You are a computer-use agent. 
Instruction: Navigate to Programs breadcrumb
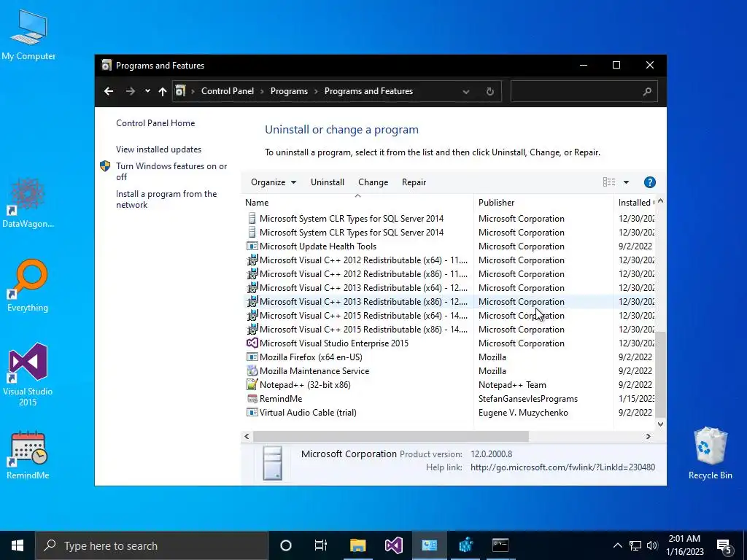coord(289,91)
